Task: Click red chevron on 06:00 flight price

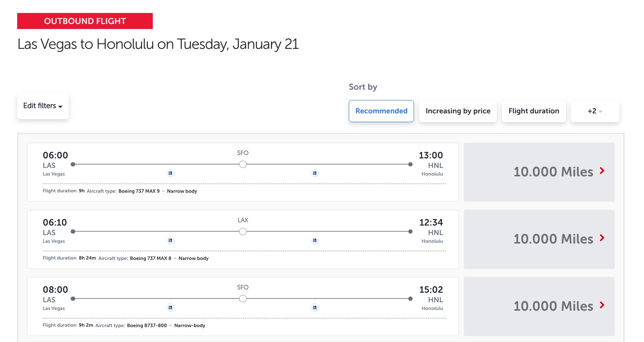Action: pos(602,171)
